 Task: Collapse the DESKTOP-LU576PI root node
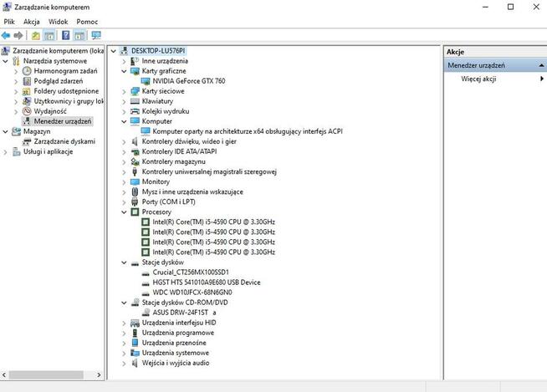[x=114, y=51]
